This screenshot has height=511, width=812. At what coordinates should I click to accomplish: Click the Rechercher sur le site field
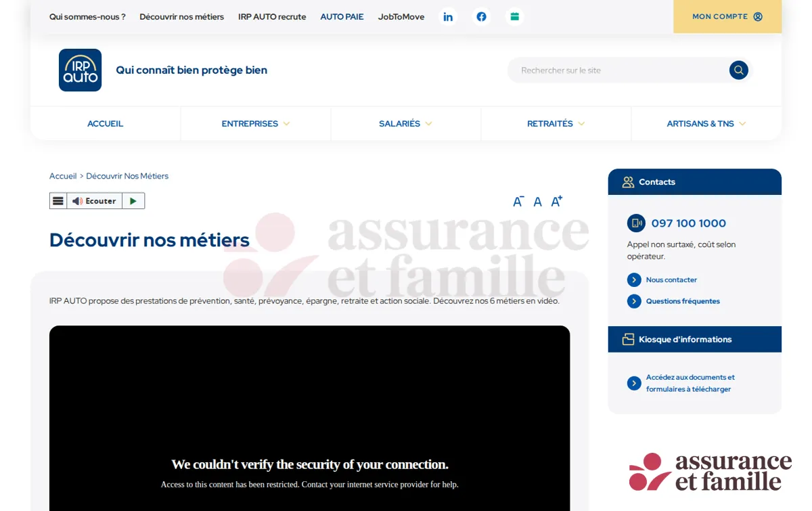(x=619, y=70)
